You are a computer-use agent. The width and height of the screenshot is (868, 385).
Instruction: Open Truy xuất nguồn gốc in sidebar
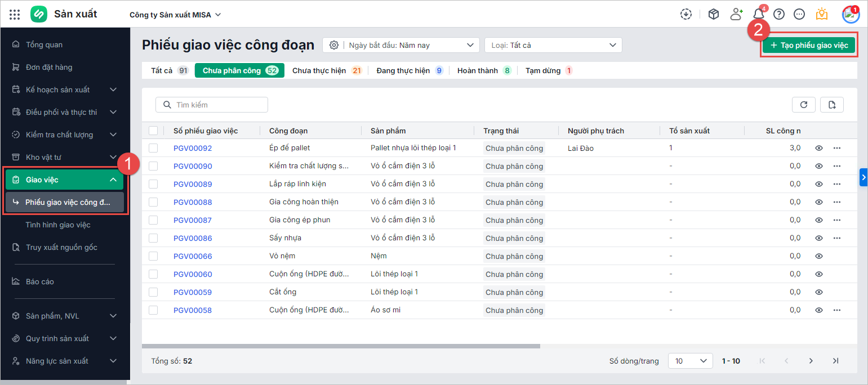pyautogui.click(x=65, y=247)
